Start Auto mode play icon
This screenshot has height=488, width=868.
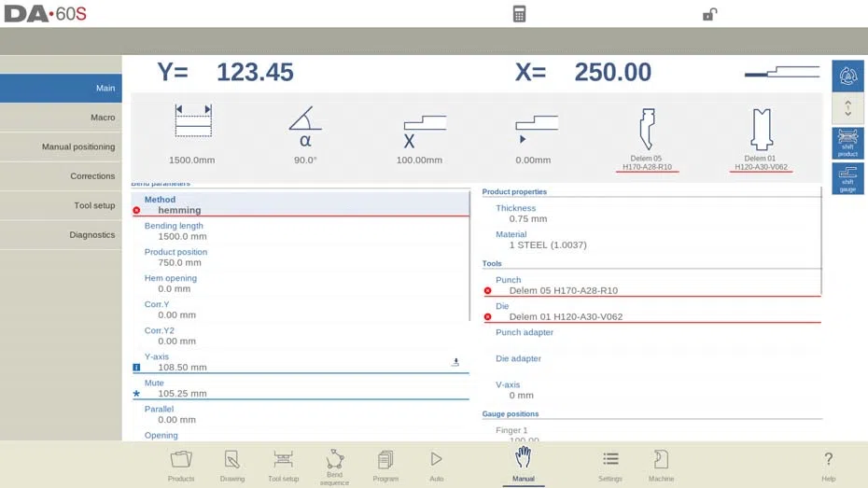(436, 466)
